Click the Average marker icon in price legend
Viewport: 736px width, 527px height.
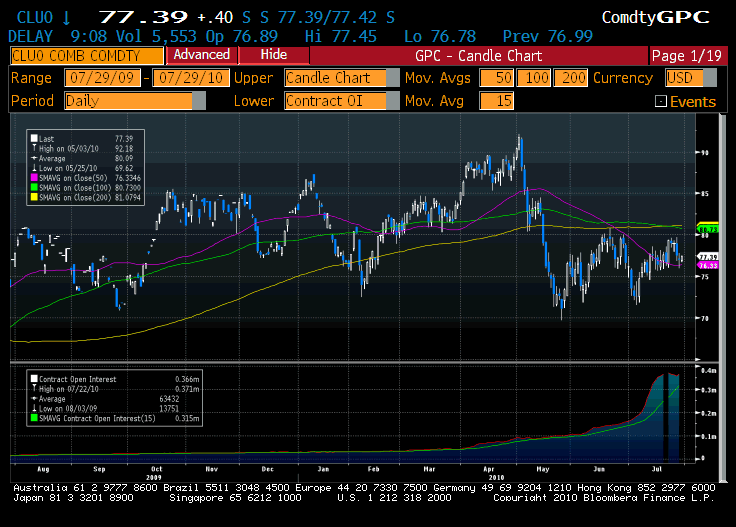[x=34, y=157]
